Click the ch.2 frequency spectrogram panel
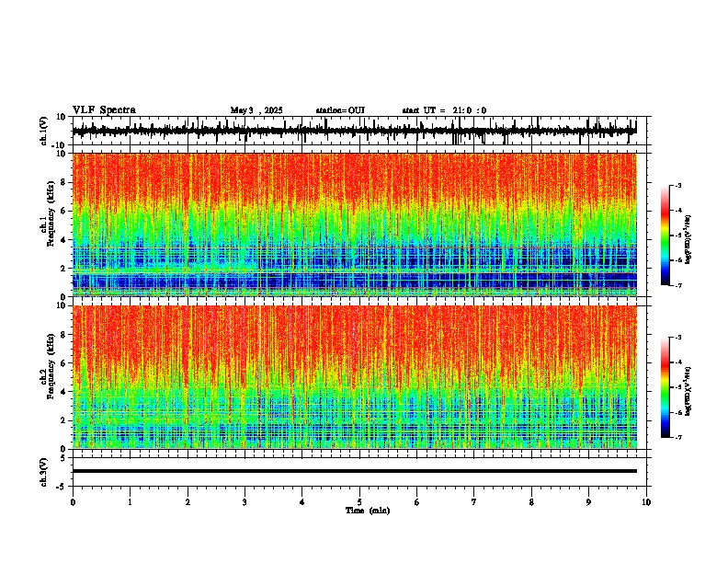Image resolution: width=728 pixels, height=563 pixels. point(361,377)
